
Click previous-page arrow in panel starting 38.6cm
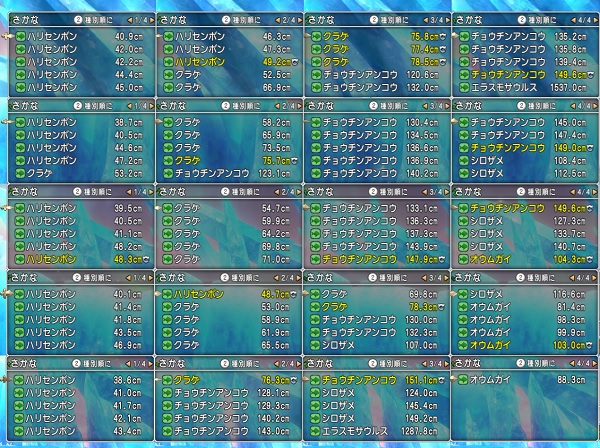(x=128, y=363)
